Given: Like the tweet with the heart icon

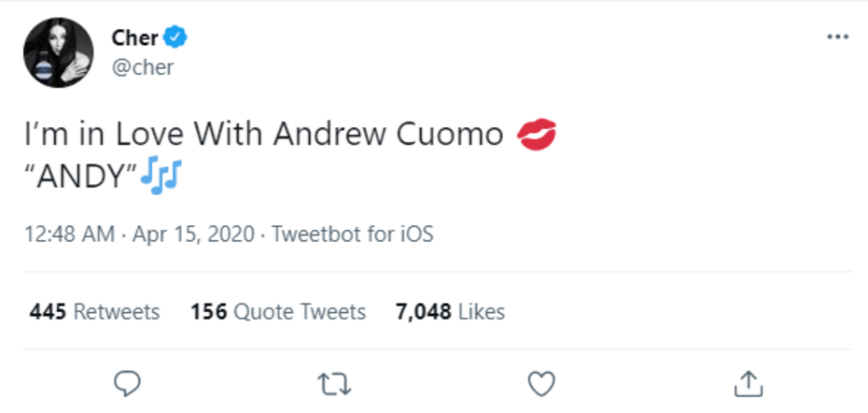Looking at the screenshot, I should tap(541, 383).
